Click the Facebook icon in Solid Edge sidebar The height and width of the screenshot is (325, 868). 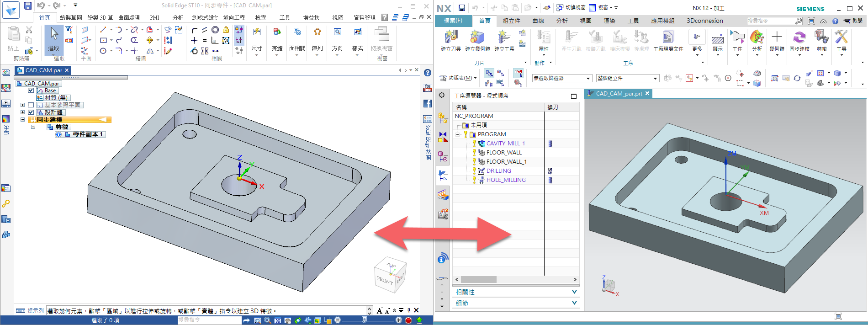(x=428, y=103)
